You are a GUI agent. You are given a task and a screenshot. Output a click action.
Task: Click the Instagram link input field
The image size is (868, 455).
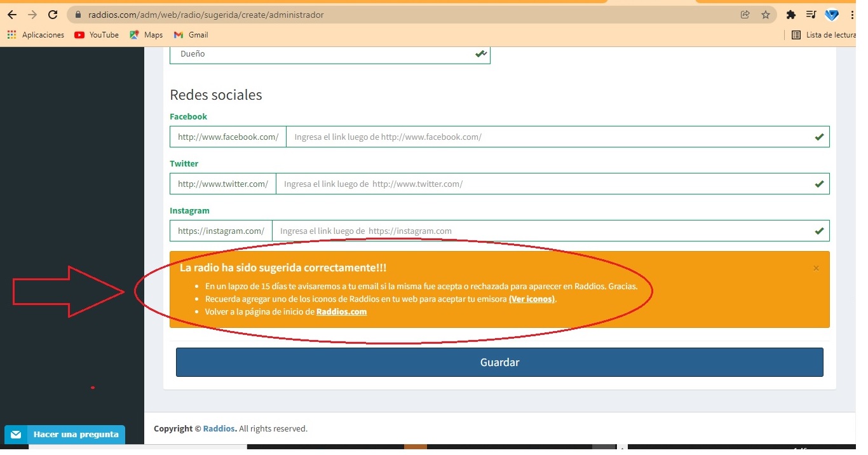click(543, 231)
